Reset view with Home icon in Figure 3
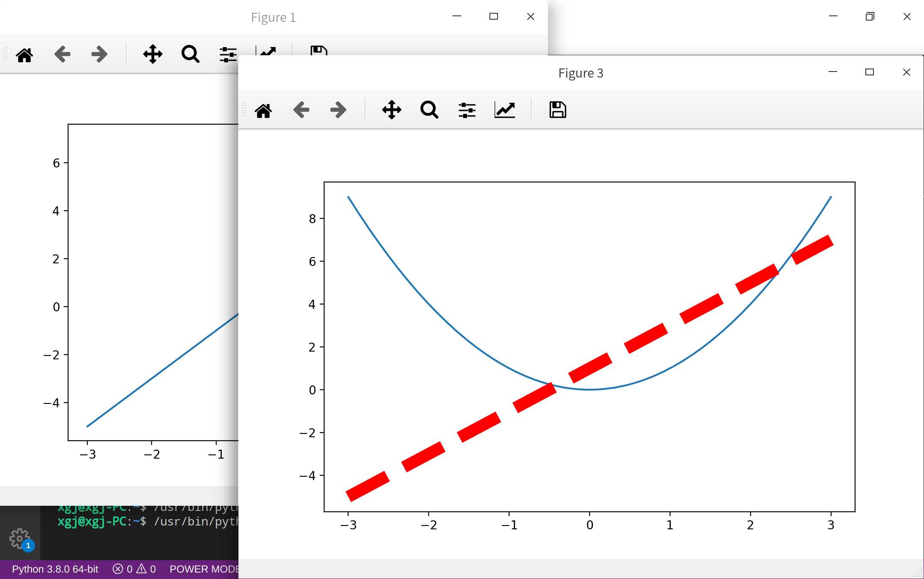This screenshot has height=579, width=924. [x=263, y=110]
